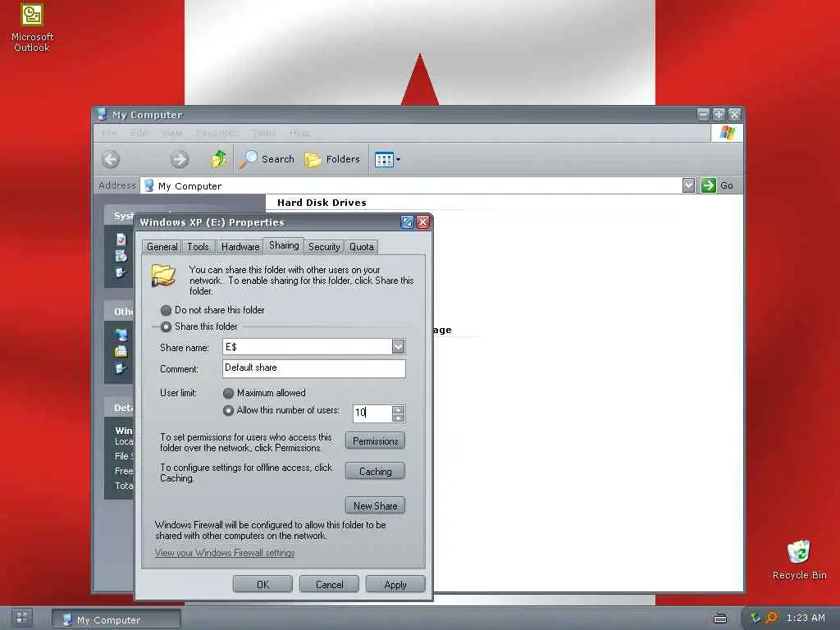Minimize the My Computer window
The height and width of the screenshot is (630, 840).
[x=703, y=114]
